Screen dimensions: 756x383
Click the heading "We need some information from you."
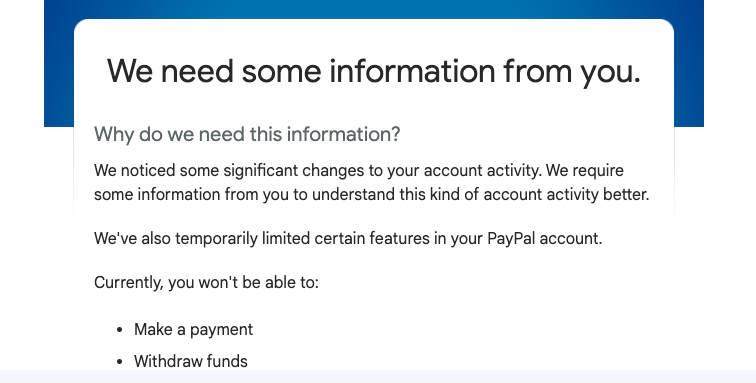374,71
